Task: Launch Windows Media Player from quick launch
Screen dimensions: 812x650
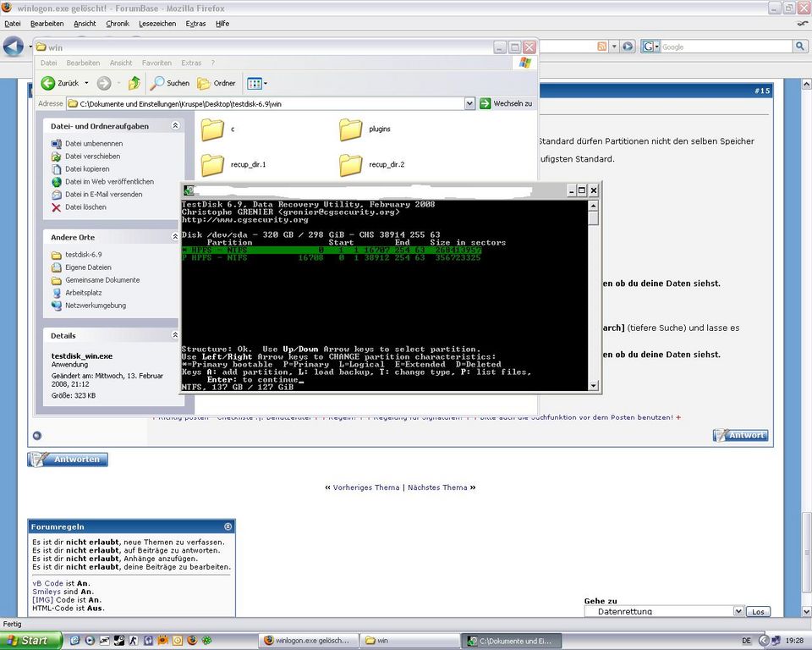Action: pyautogui.click(x=90, y=641)
